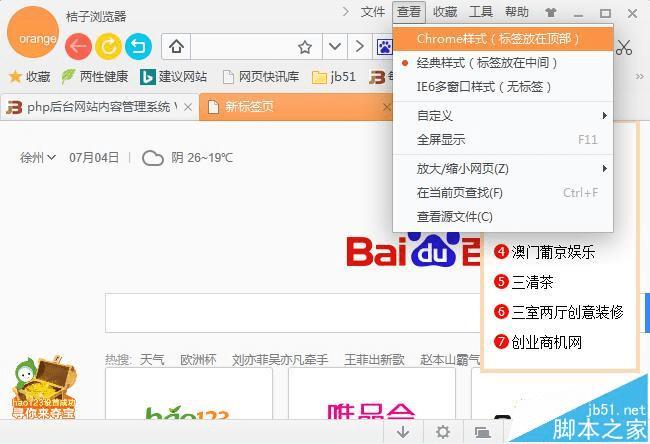Click the 收藏 star on bookmarks bar
650x444 pixels.
(29, 77)
